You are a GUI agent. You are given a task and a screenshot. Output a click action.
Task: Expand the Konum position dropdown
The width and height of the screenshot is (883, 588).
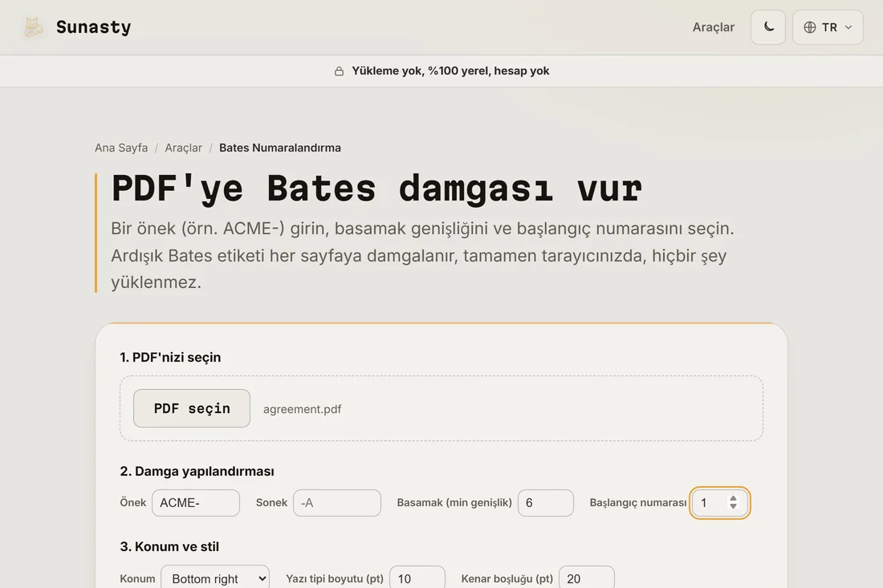click(215, 578)
